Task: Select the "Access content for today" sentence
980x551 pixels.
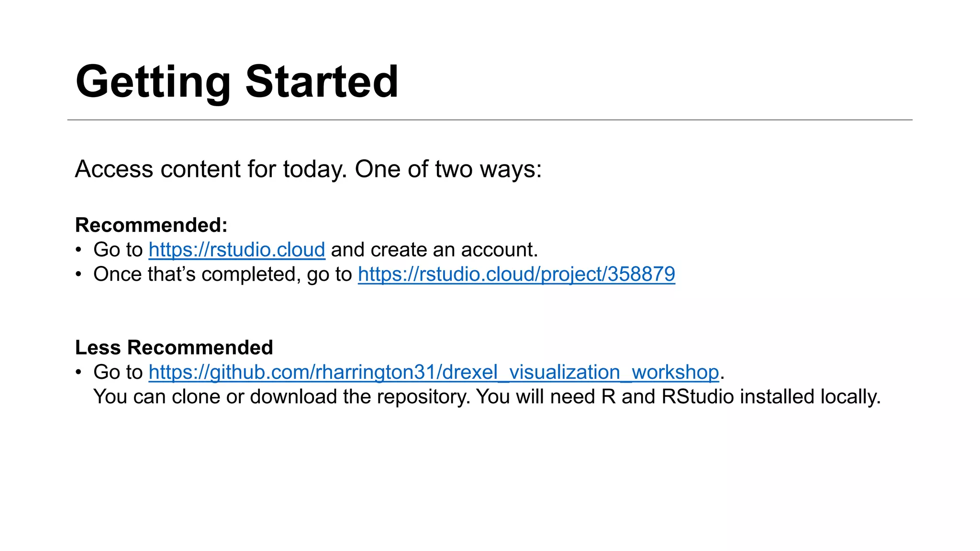Action: 211,170
